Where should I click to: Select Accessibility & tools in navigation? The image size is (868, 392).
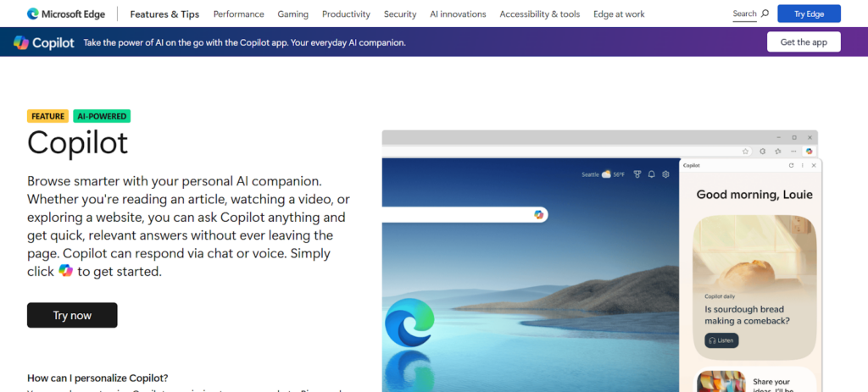539,14
